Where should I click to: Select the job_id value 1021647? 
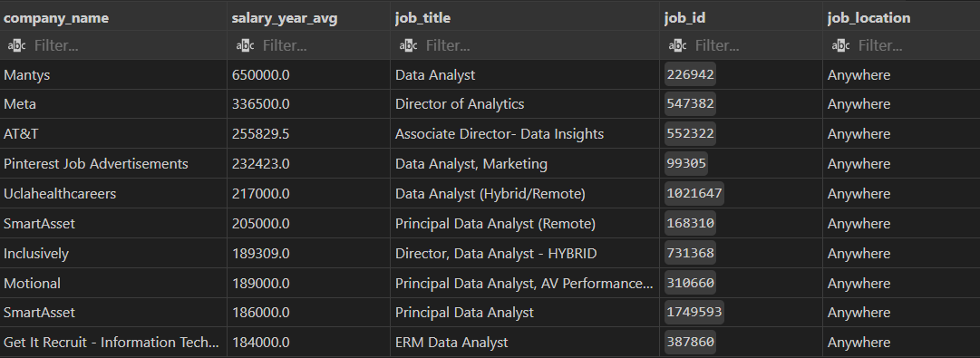click(x=694, y=194)
